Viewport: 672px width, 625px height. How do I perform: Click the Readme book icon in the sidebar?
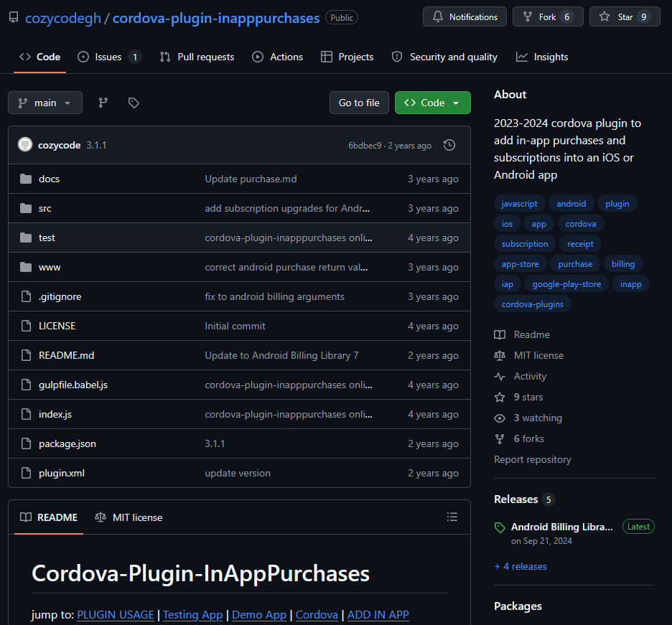coord(499,334)
